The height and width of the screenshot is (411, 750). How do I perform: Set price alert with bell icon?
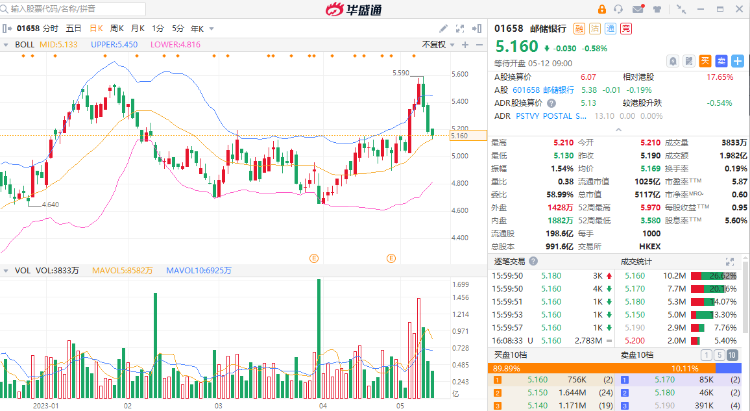[673, 61]
